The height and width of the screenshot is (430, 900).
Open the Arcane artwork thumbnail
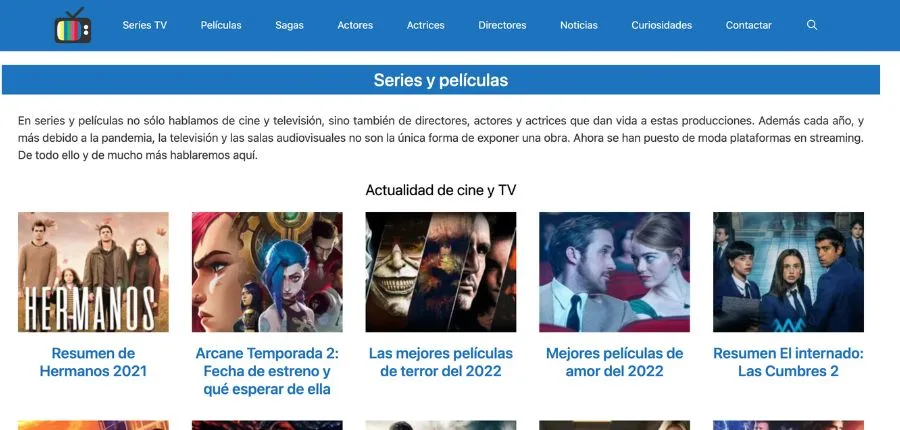pos(267,272)
